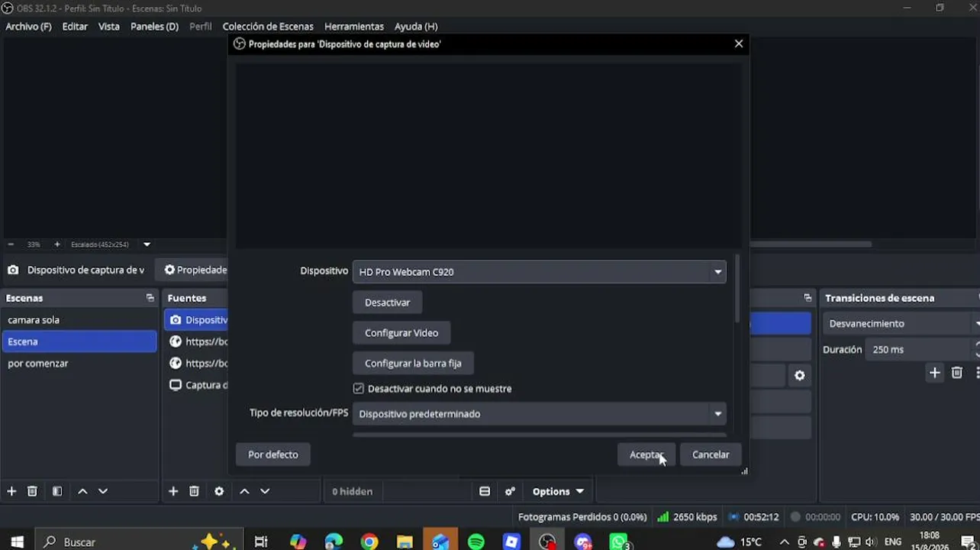Click Configurar la barra fija button
Viewport: 980px width, 550px height.
[413, 364]
